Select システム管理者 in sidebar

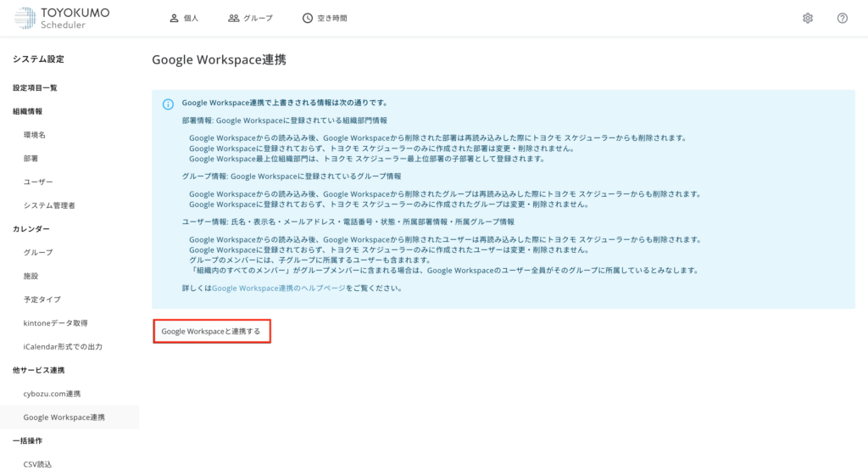pyautogui.click(x=49, y=205)
